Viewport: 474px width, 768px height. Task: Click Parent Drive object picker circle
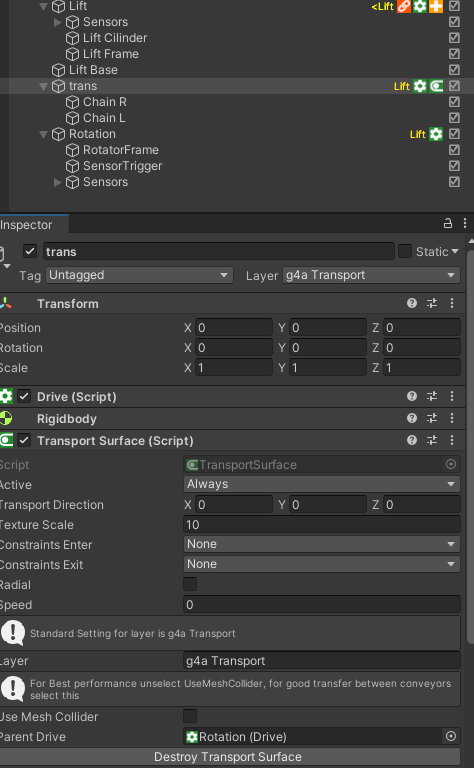pyautogui.click(x=451, y=736)
